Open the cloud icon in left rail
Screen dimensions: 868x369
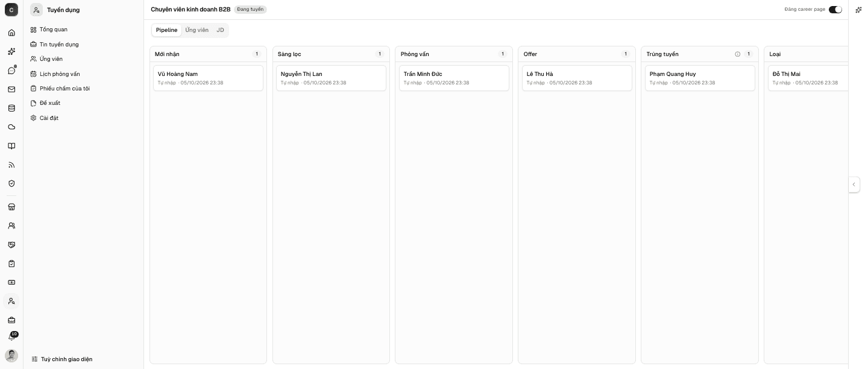tap(11, 127)
